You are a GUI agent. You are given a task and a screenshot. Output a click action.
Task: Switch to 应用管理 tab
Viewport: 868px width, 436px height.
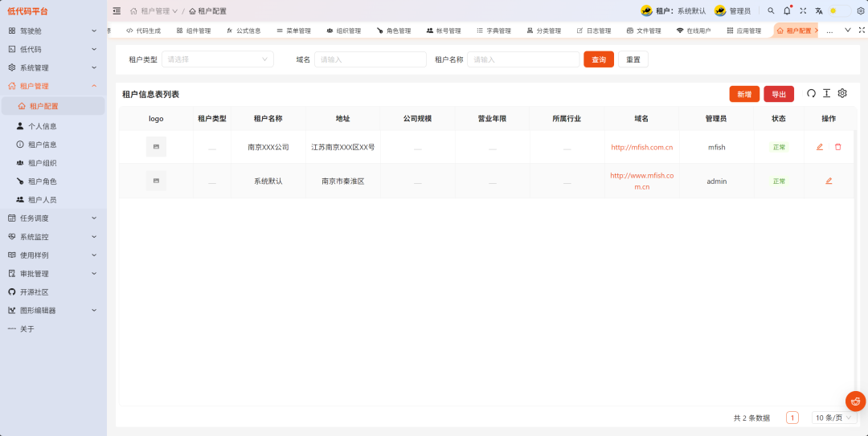click(x=744, y=31)
